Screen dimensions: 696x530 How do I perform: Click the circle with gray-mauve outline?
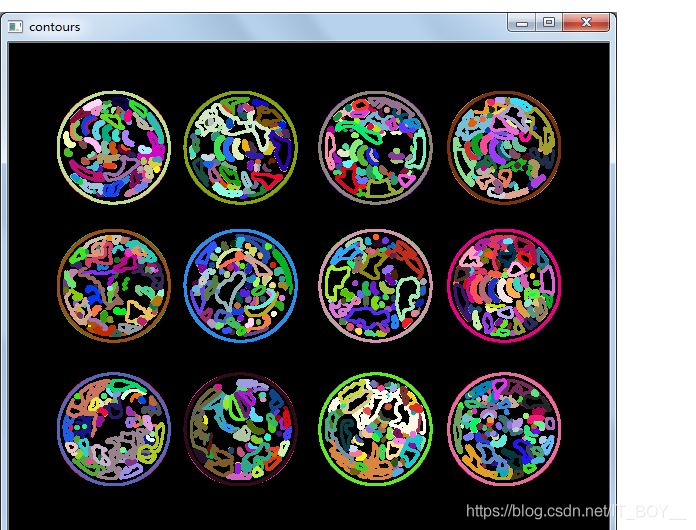coord(376,147)
